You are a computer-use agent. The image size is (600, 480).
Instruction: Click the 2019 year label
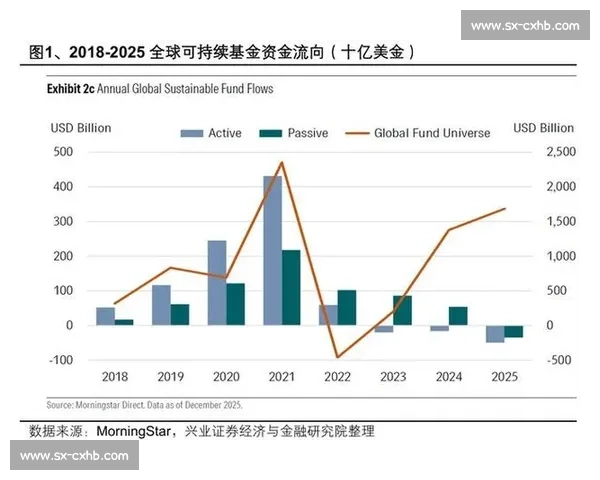(x=171, y=377)
